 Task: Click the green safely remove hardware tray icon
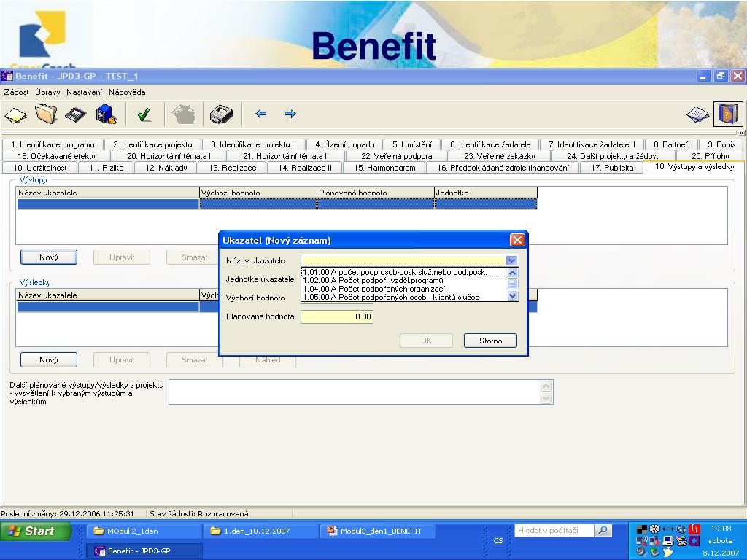point(654,553)
